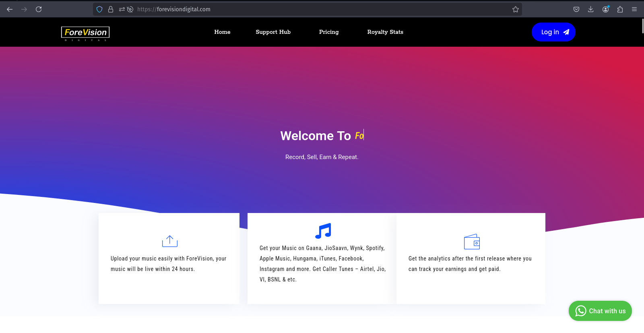The height and width of the screenshot is (333, 644).
Task: Click the ForeVision Digital logo
Action: point(85,33)
